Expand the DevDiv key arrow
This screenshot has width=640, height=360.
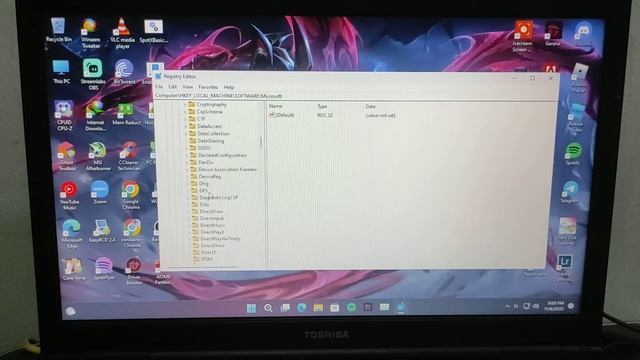point(187,162)
